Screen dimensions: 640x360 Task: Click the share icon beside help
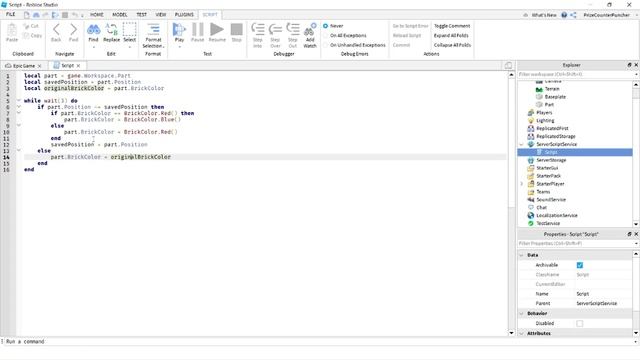tap(573, 15)
